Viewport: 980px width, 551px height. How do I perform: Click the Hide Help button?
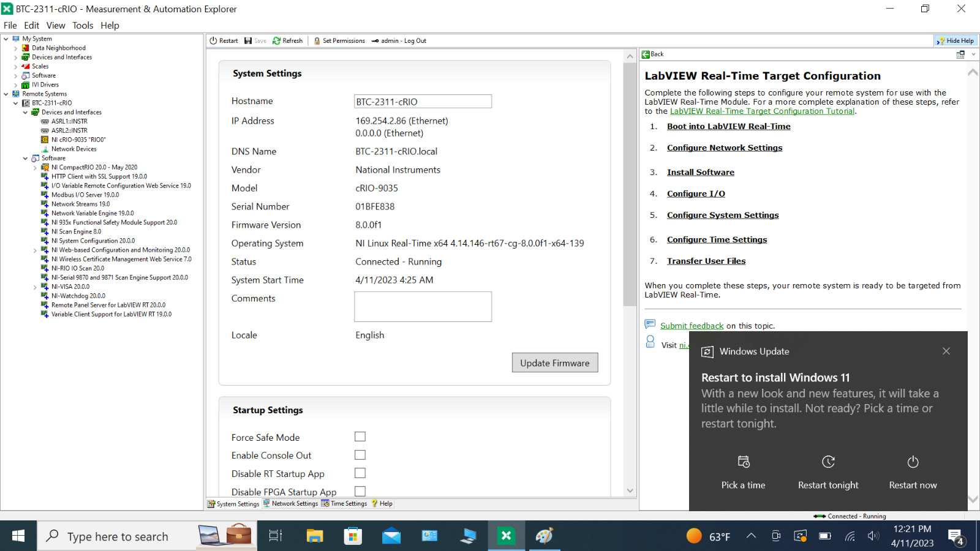click(956, 41)
